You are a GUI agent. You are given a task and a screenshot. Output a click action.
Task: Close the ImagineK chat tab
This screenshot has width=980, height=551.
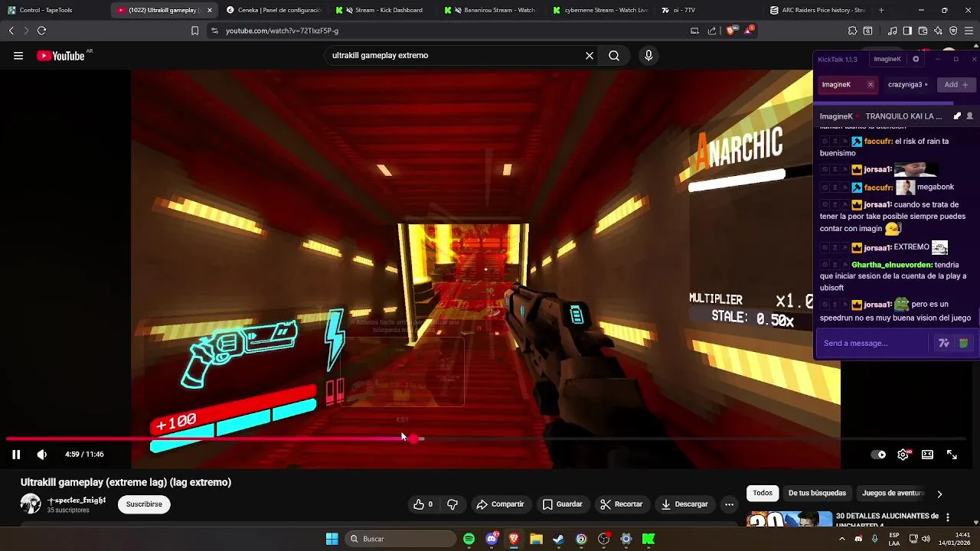coord(871,85)
